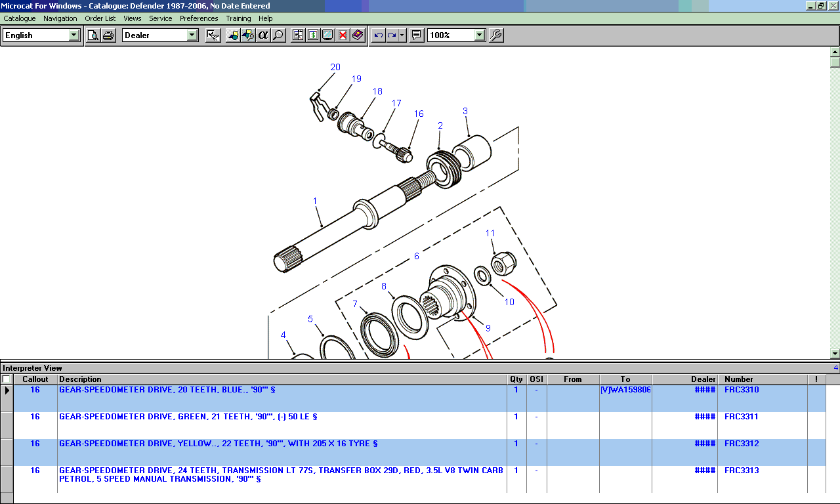The image size is (840, 504).
Task: Click the Description column header
Action: (x=282, y=379)
